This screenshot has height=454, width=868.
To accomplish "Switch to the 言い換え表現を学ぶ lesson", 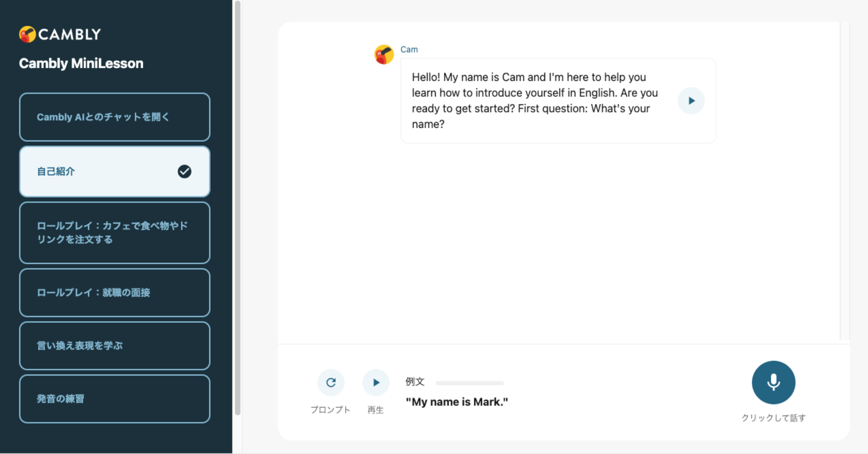I will [x=114, y=346].
